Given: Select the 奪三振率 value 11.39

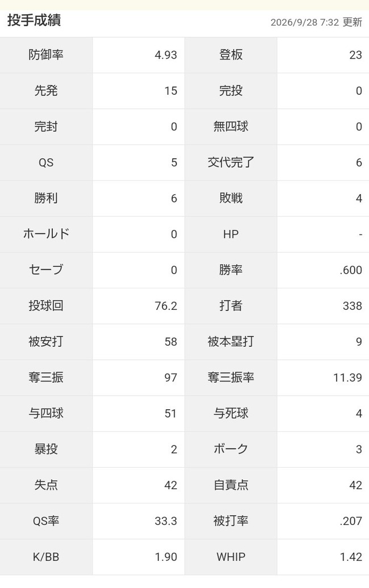Looking at the screenshot, I should click(347, 377).
